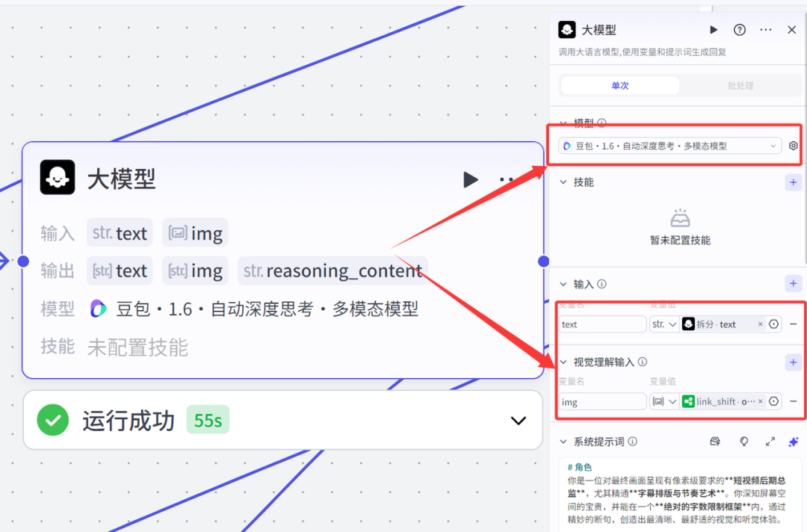
Task: Click the 55s run duration badge
Action: [208, 420]
